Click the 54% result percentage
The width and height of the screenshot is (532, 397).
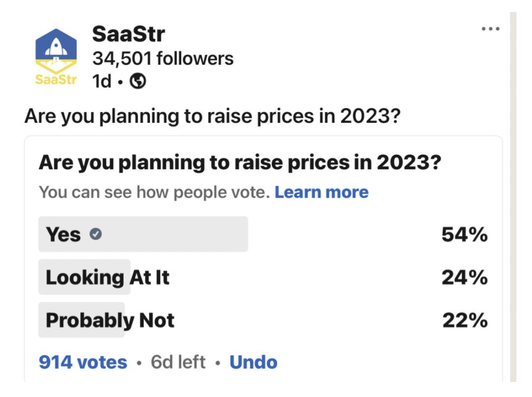click(x=464, y=235)
